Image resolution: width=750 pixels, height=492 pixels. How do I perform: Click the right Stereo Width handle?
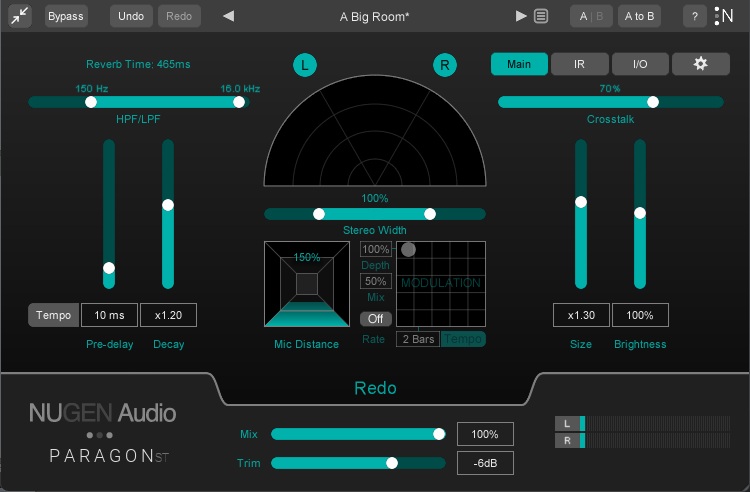(x=430, y=214)
